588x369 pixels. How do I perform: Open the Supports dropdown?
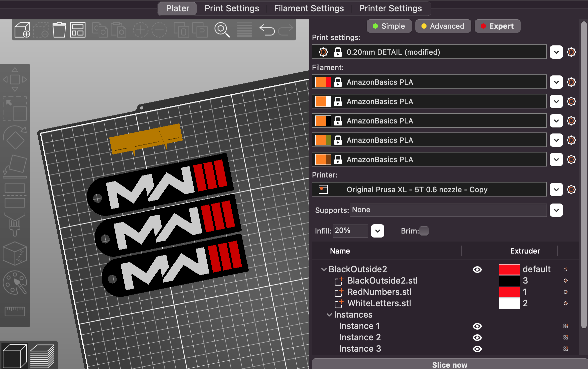pyautogui.click(x=556, y=210)
